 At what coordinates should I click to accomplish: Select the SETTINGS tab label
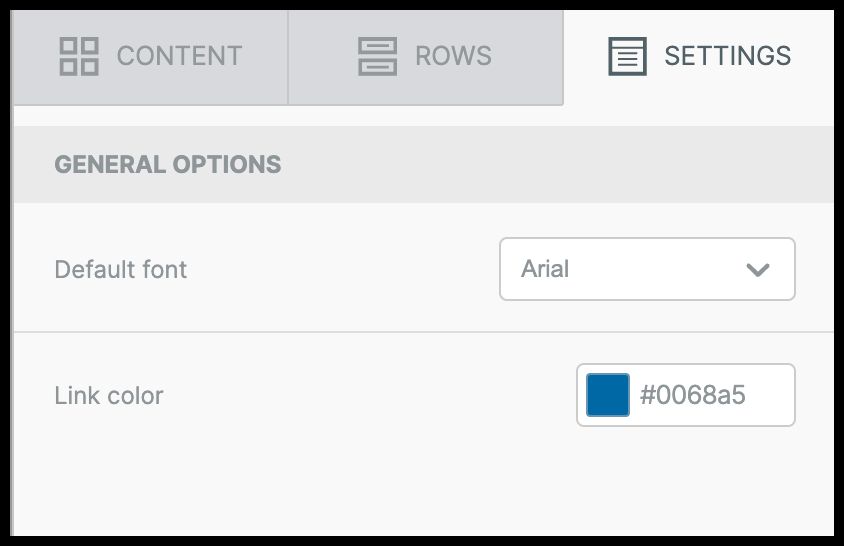(727, 56)
